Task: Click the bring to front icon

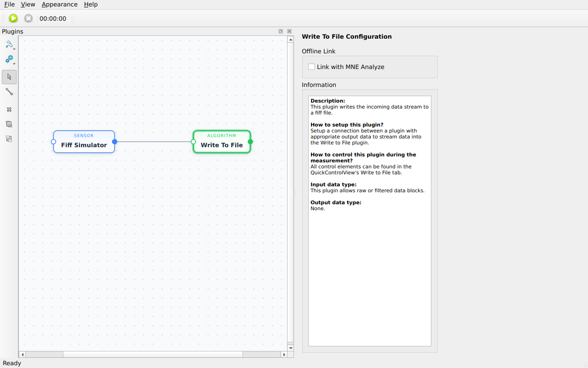Action: [x=9, y=124]
